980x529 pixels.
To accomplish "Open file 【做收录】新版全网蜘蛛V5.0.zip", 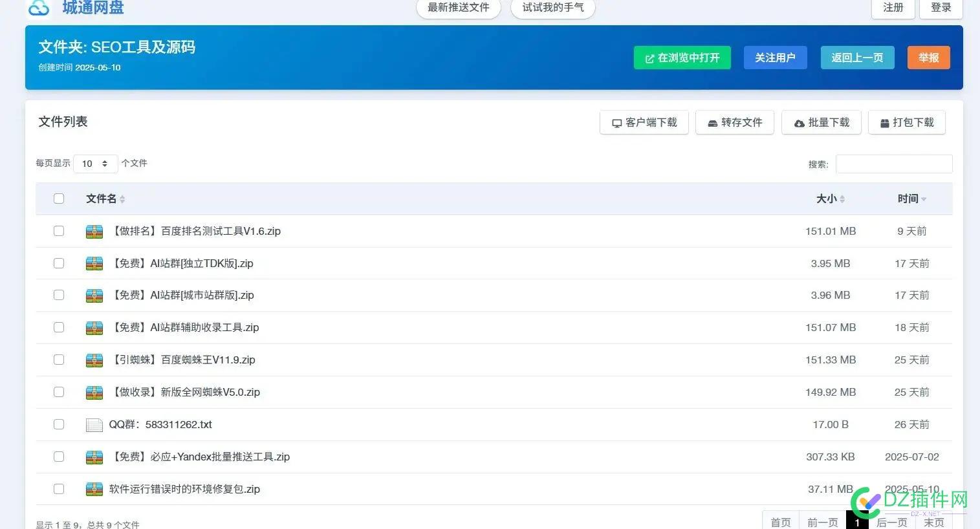I will pyautogui.click(x=184, y=392).
